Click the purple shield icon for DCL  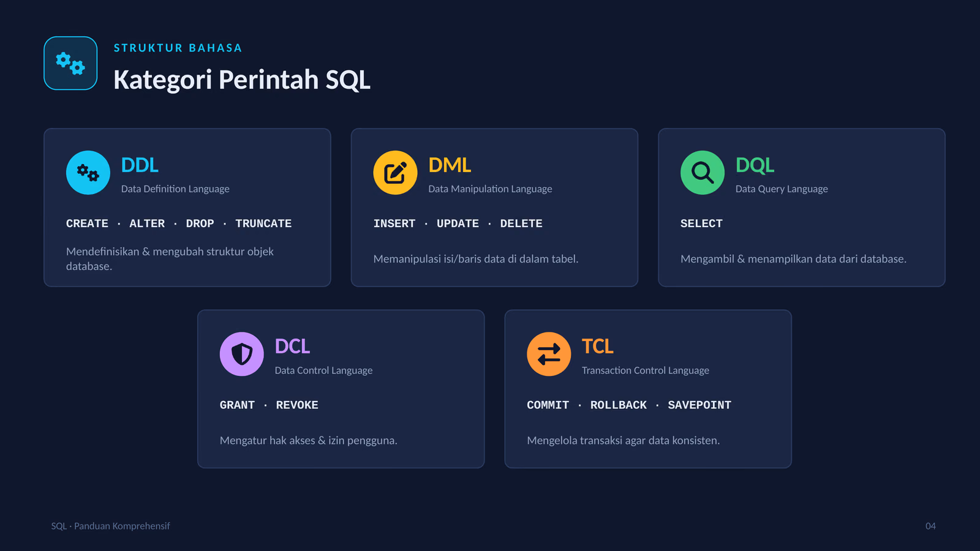(242, 354)
